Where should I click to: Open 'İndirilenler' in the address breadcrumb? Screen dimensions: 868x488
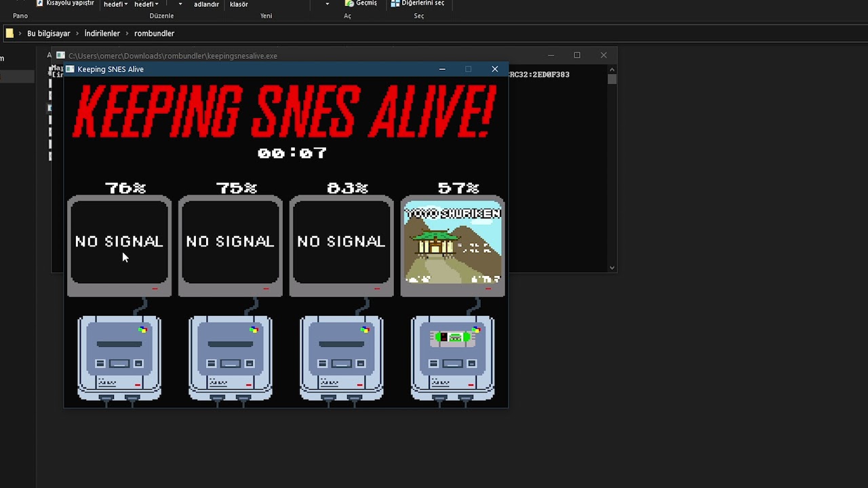point(102,33)
